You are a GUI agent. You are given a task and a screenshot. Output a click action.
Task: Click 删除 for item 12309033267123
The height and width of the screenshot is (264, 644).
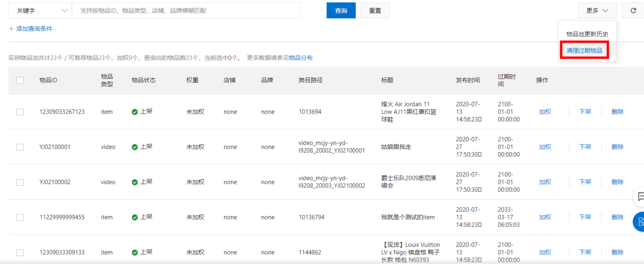coord(618,111)
